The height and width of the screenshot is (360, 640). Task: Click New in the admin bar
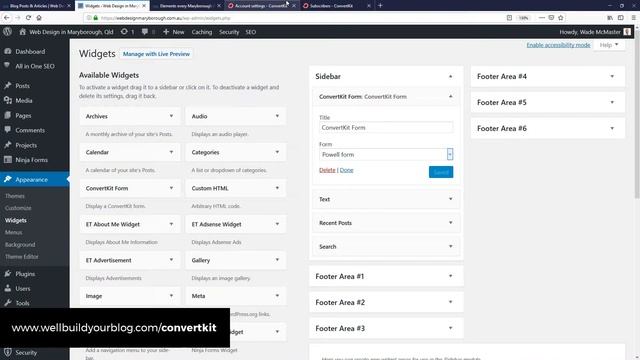point(173,32)
